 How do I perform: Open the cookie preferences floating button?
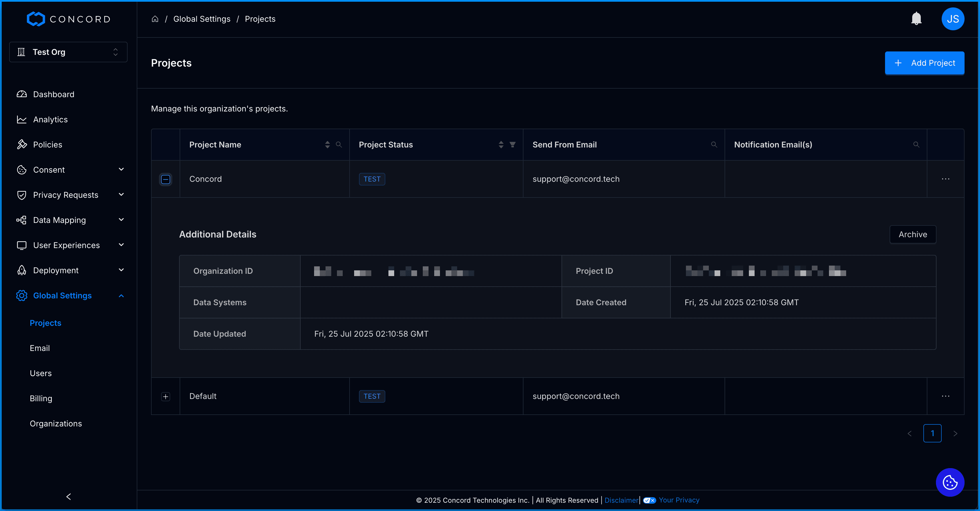(x=950, y=482)
